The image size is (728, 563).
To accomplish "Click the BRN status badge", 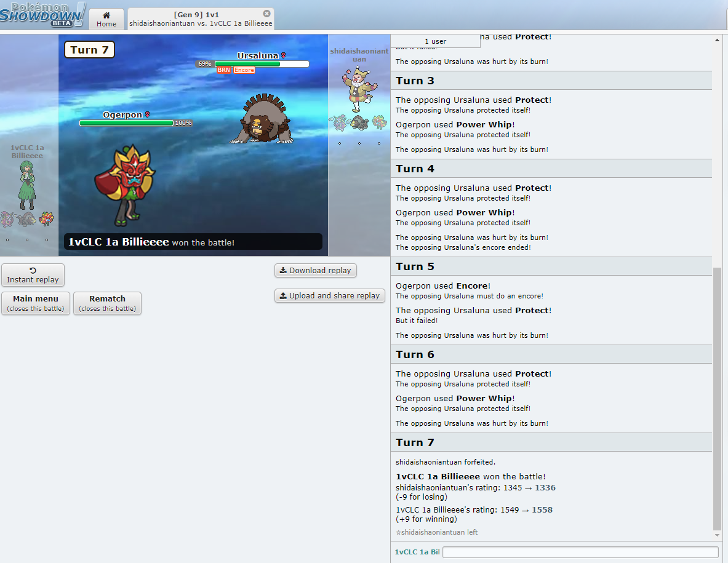I will coord(224,70).
